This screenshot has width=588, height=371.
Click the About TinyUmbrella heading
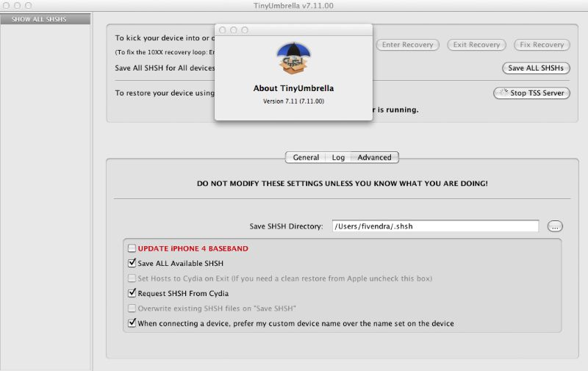[293, 88]
